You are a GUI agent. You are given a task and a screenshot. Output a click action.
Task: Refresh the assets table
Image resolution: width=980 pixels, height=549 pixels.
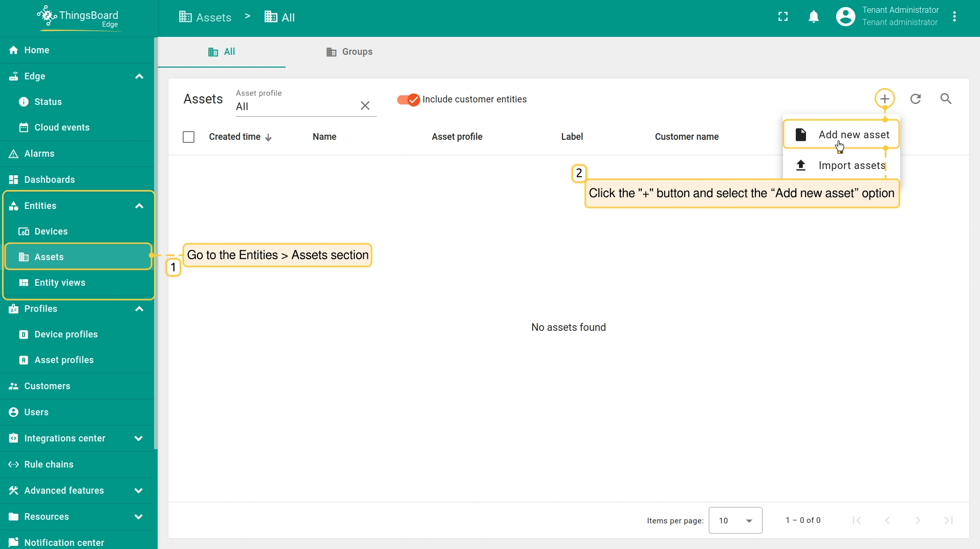coord(916,99)
